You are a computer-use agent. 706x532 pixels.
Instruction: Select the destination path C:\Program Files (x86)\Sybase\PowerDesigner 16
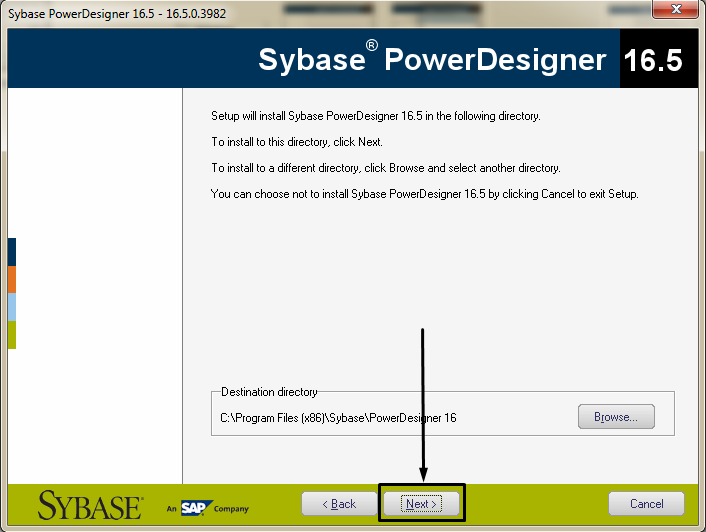tap(338, 418)
